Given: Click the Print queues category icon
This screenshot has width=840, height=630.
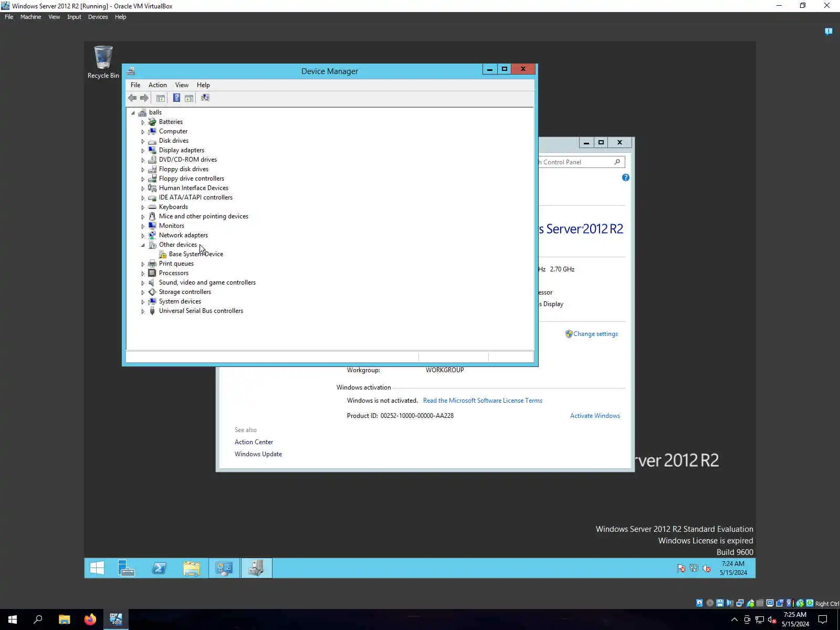Looking at the screenshot, I should click(x=152, y=264).
